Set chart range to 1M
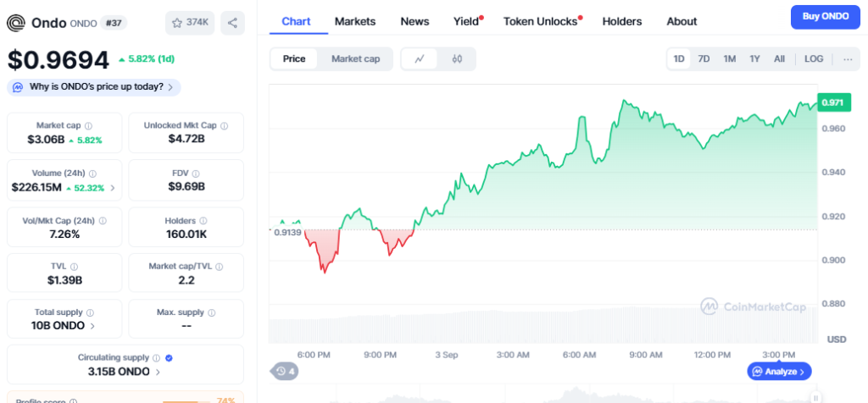Image resolution: width=868 pixels, height=403 pixels. [730, 58]
